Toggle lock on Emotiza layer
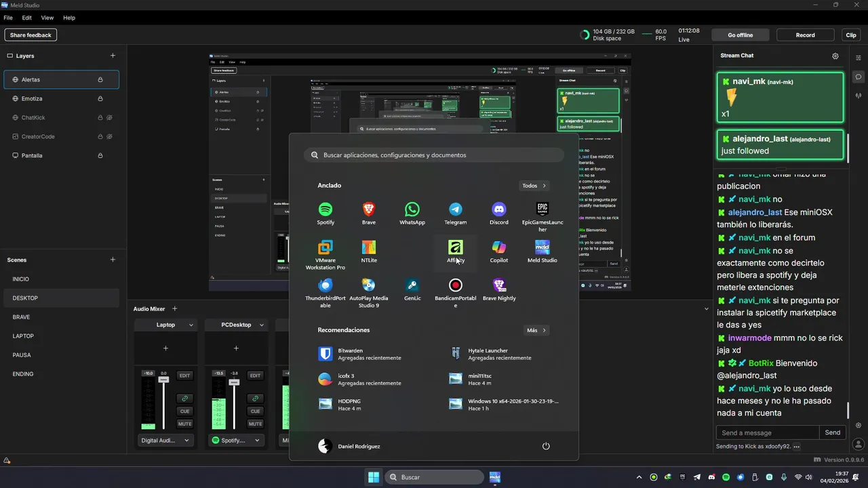The image size is (868, 488). pyautogui.click(x=100, y=98)
